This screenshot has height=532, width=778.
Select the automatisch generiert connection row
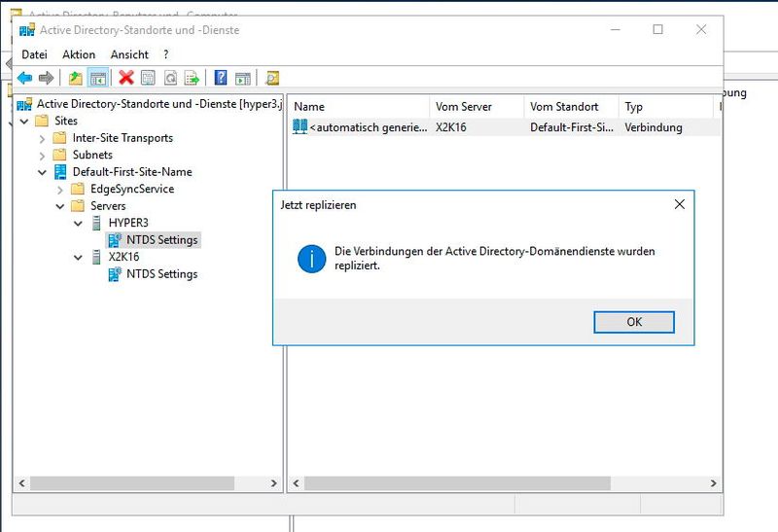[504, 127]
